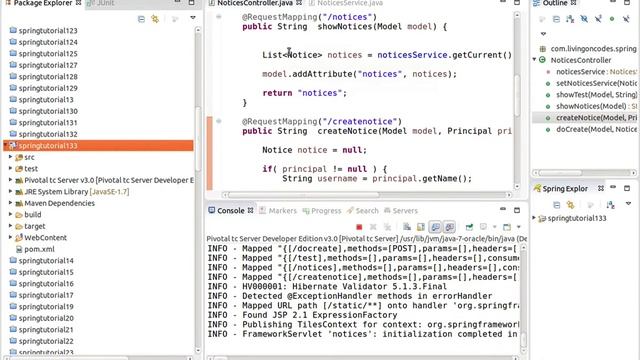The width and height of the screenshot is (640, 360).
Task: Toggle Scroll Lock in Console
Action: click(420, 227)
